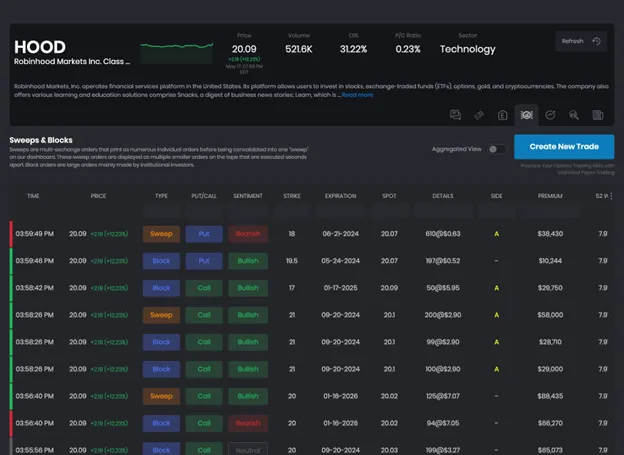
Task: Click Sweep badge in the 200@$2.90 row
Action: pyautogui.click(x=161, y=315)
